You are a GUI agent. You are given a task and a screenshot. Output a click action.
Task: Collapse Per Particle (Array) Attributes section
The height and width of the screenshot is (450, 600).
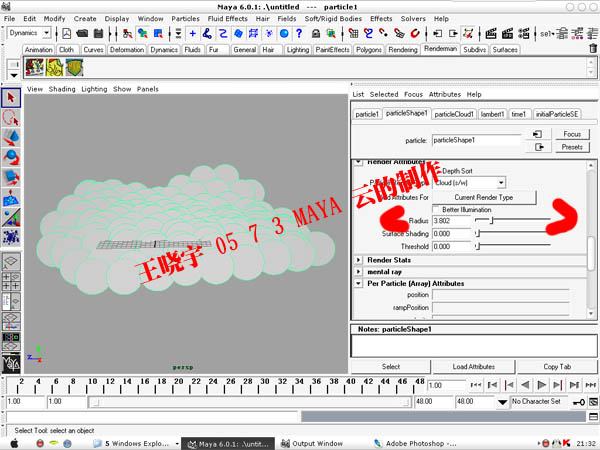[x=359, y=284]
